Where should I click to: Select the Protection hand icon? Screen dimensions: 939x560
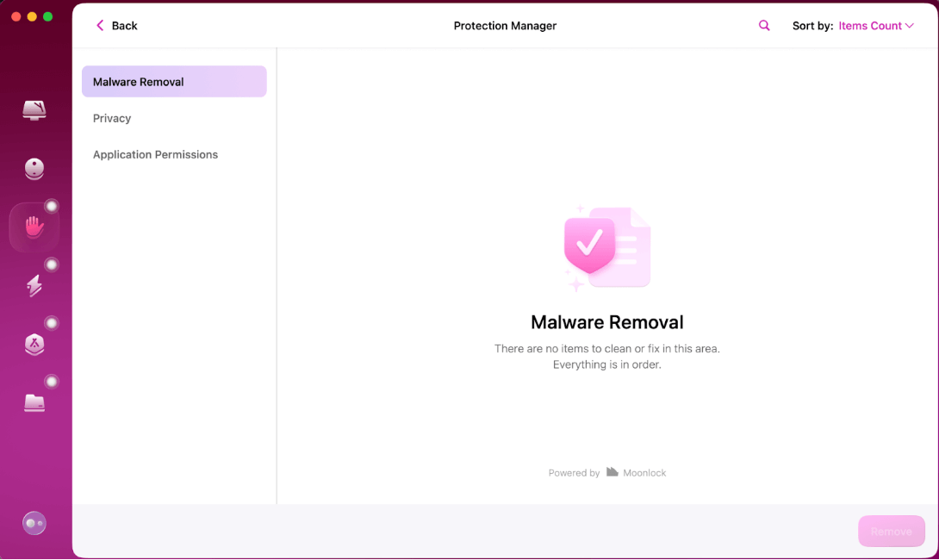pyautogui.click(x=34, y=227)
